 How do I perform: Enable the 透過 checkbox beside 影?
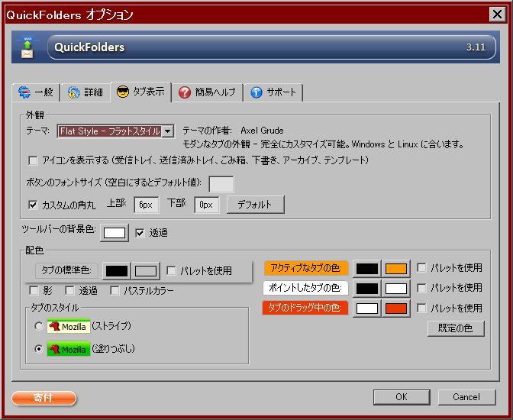coord(69,290)
